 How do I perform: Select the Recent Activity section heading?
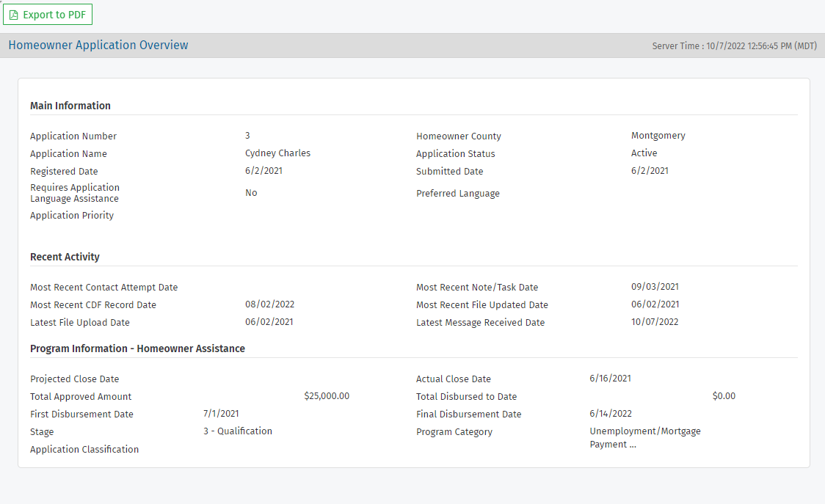65,258
